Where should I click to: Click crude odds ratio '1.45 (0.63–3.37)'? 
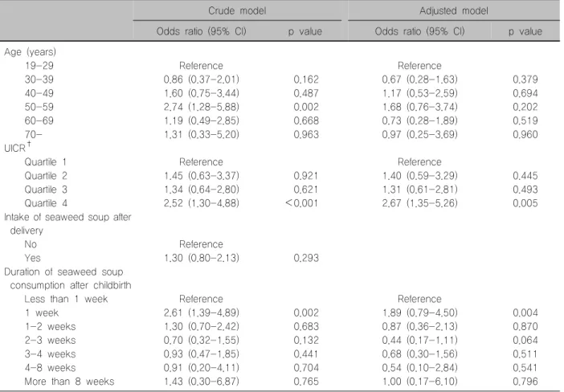(x=202, y=175)
